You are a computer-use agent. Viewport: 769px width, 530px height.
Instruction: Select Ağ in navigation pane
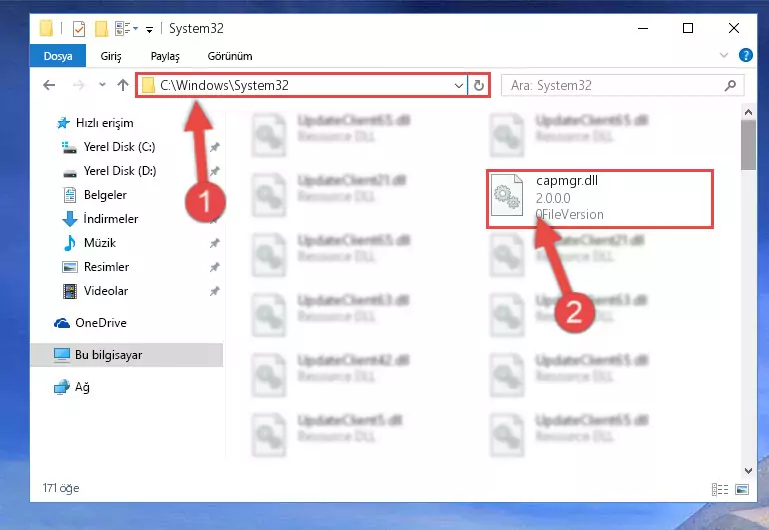pyautogui.click(x=72, y=387)
